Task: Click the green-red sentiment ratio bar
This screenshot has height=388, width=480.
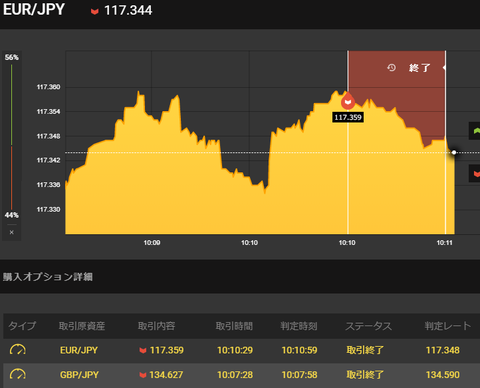Action: click(x=12, y=137)
